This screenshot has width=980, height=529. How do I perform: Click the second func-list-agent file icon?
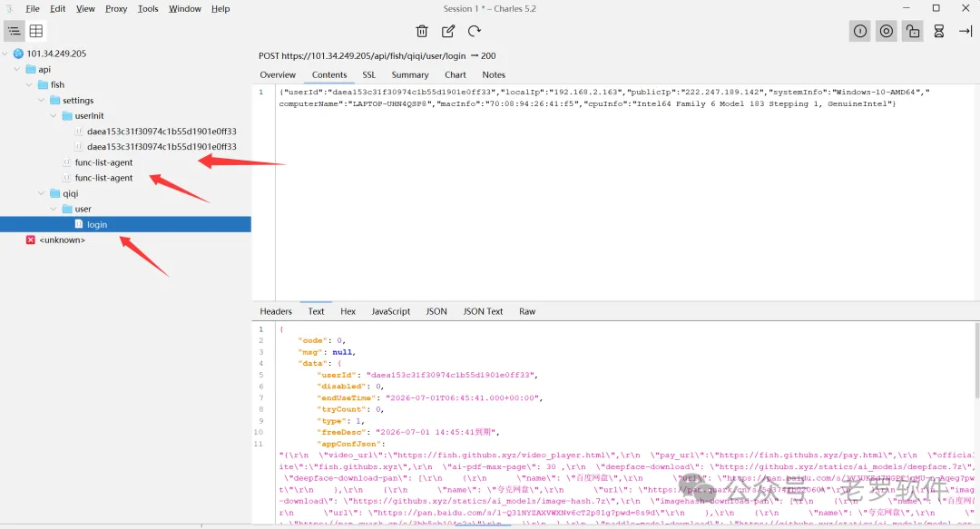(x=67, y=178)
